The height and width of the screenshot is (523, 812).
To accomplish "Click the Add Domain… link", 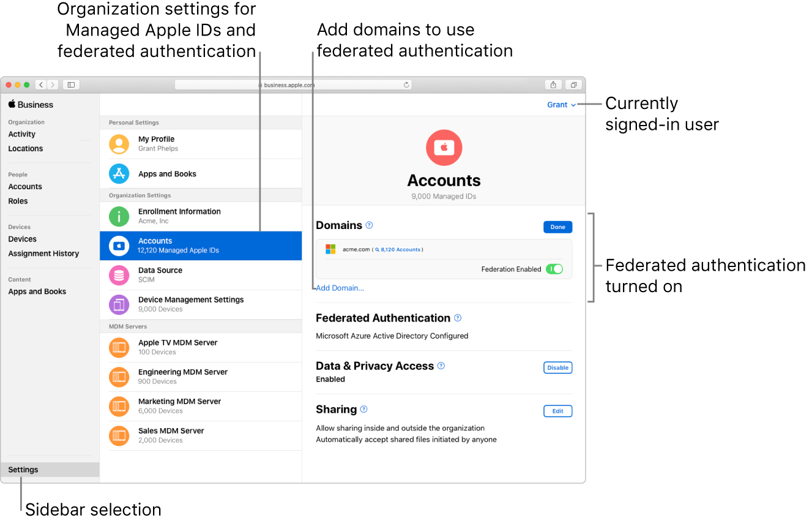I will pyautogui.click(x=340, y=288).
